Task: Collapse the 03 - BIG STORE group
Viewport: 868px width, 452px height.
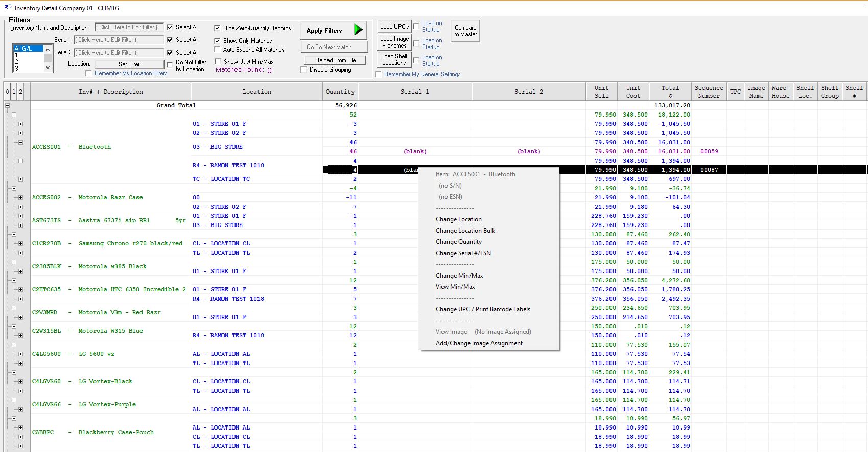Action: click(20, 143)
